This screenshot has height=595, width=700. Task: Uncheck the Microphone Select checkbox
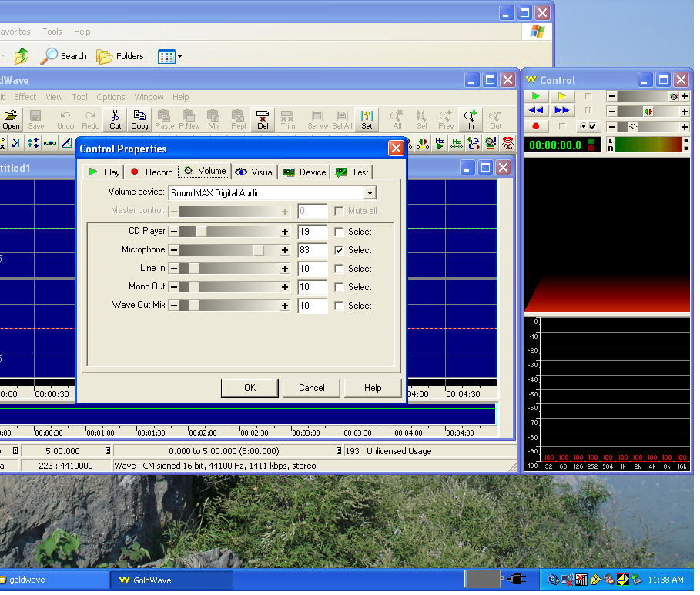[x=339, y=250]
